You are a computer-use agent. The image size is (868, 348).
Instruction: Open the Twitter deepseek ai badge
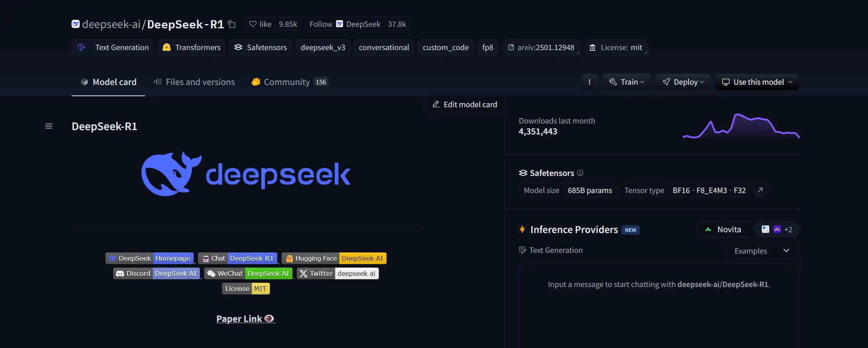pyautogui.click(x=338, y=273)
